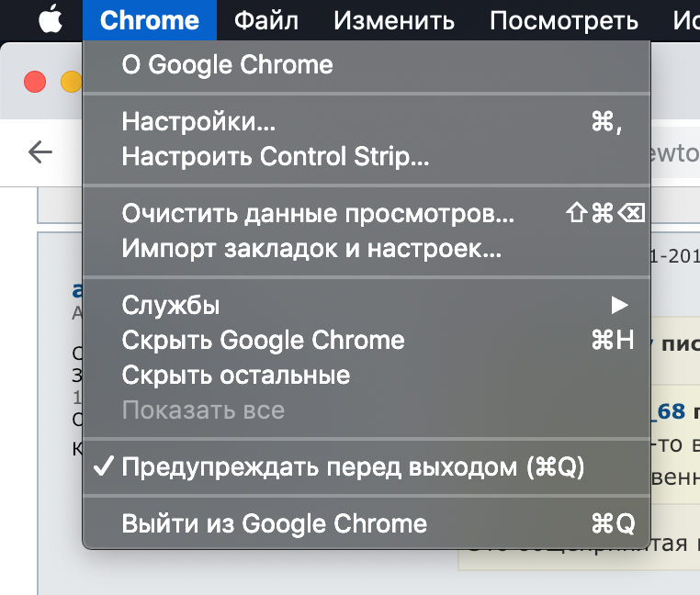Choose Импорт закладок и настроек…
700x595 pixels.
pos(366,248)
